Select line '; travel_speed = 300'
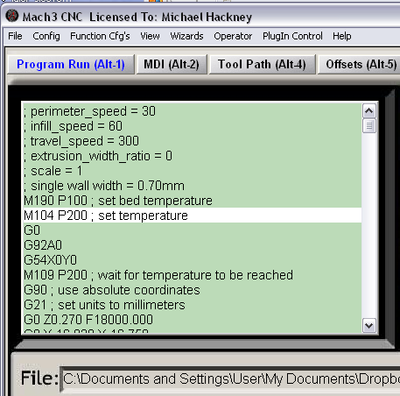400x396 pixels. pos(192,141)
